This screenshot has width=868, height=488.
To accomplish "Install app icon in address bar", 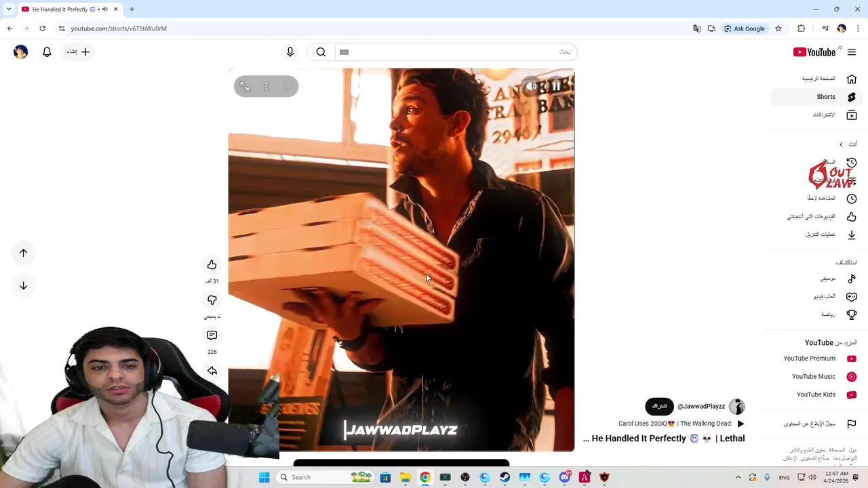I will 711,28.
